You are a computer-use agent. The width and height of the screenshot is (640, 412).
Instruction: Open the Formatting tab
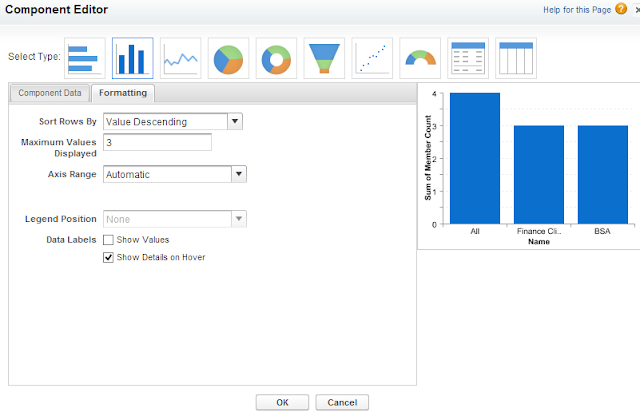coord(123,93)
